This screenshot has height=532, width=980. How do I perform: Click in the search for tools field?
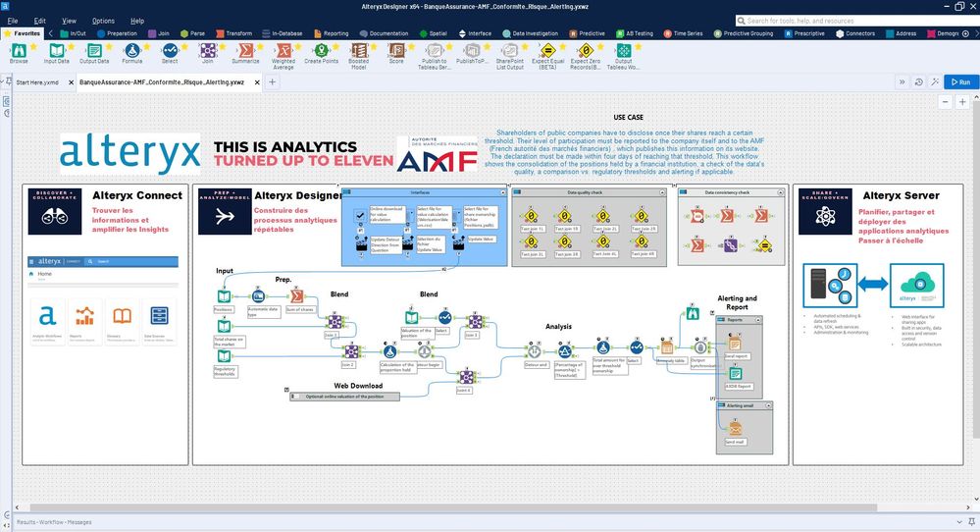point(855,21)
